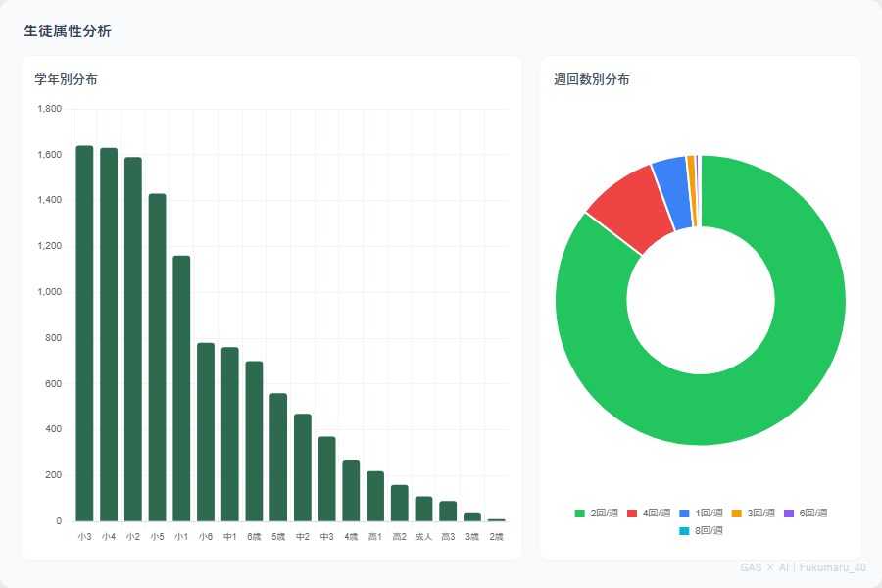Click the 高2 bar

[400, 504]
